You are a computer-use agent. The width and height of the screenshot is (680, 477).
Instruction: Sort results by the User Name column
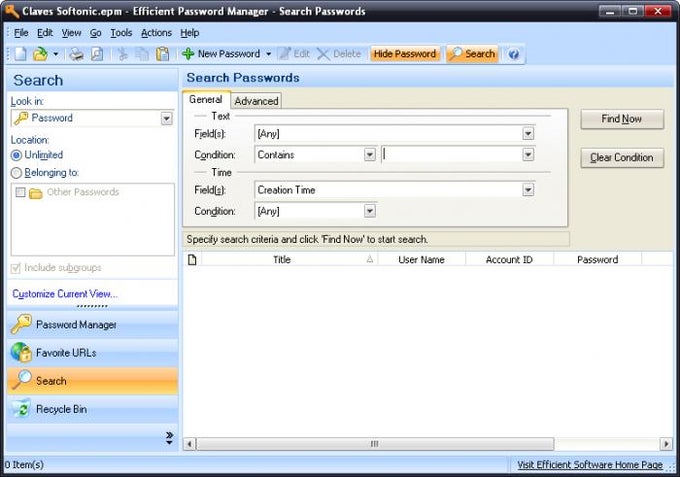[x=422, y=260]
